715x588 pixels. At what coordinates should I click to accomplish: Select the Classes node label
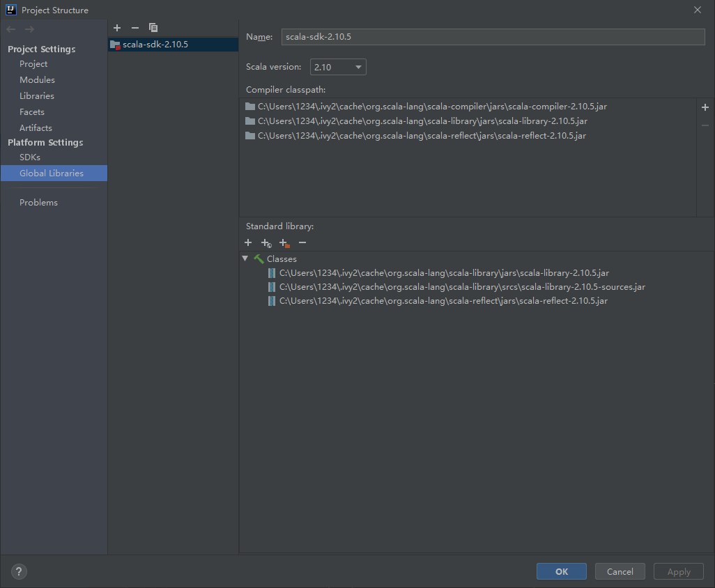pyautogui.click(x=282, y=259)
